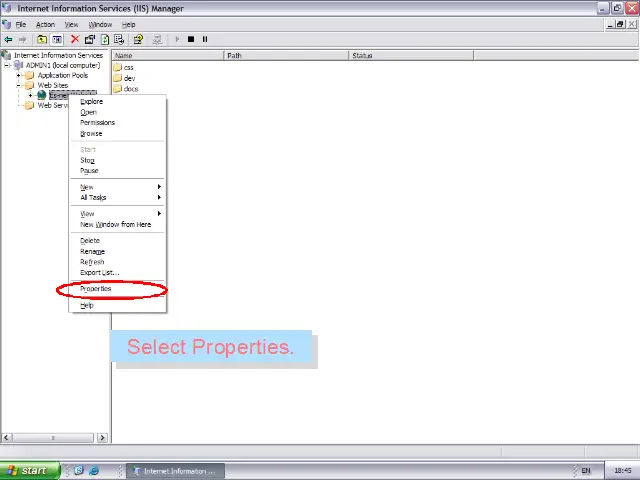
Task: Open the Action menu in menu bar
Action: [45, 24]
